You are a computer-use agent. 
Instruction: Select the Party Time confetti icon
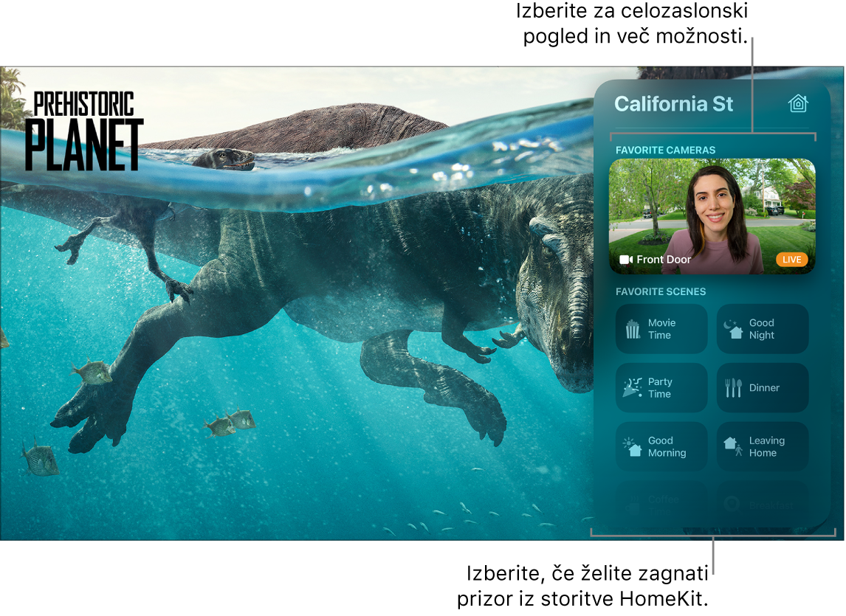[632, 387]
